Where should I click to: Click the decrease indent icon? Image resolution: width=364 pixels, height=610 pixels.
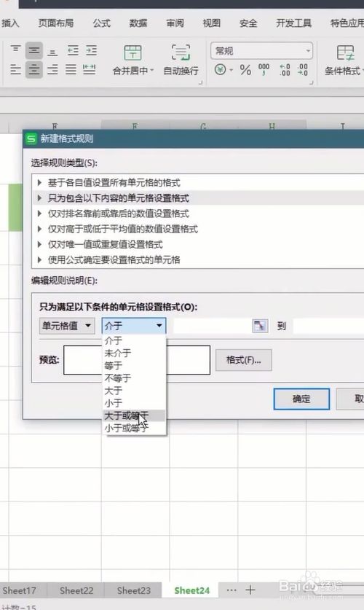pos(73,50)
